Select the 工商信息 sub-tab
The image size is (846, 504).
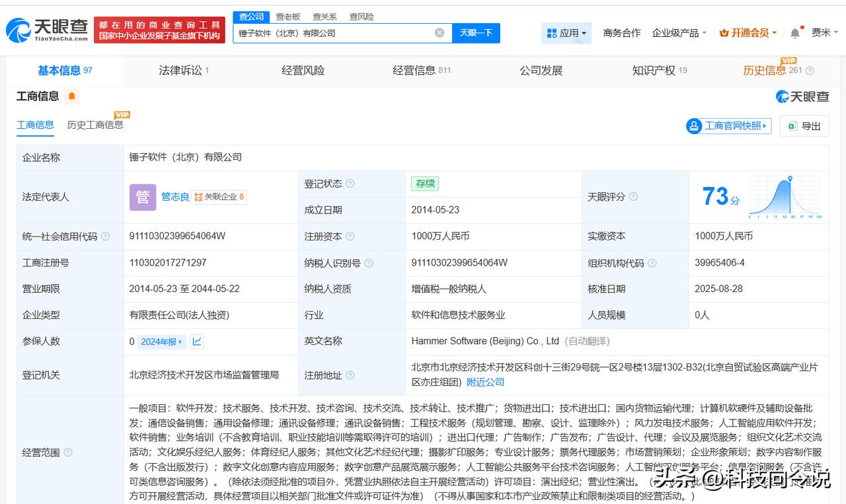click(35, 125)
